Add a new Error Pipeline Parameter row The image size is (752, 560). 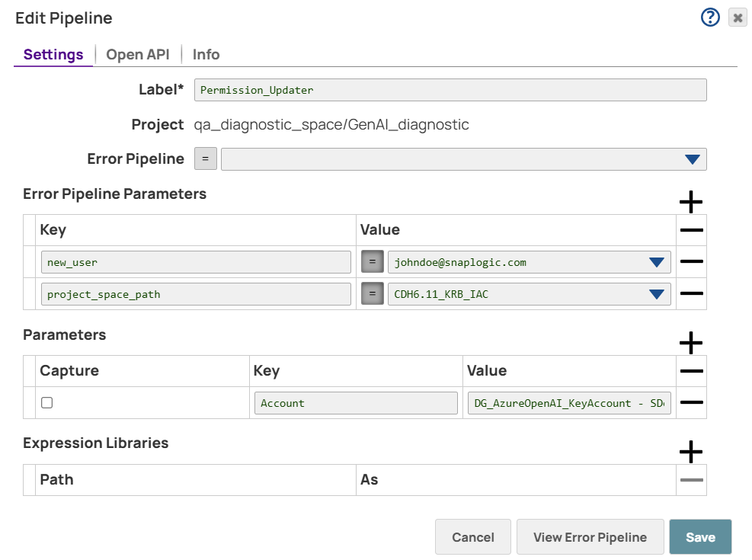pyautogui.click(x=690, y=201)
